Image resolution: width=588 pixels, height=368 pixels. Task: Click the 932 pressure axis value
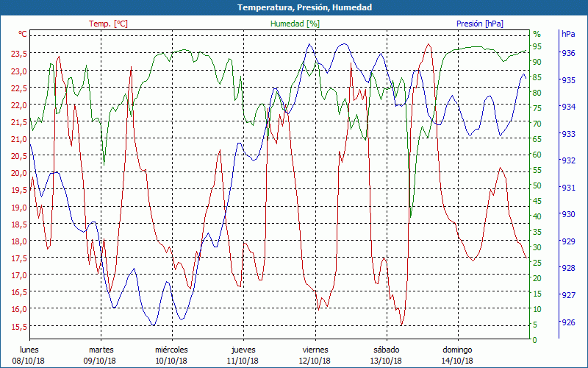tap(568, 160)
